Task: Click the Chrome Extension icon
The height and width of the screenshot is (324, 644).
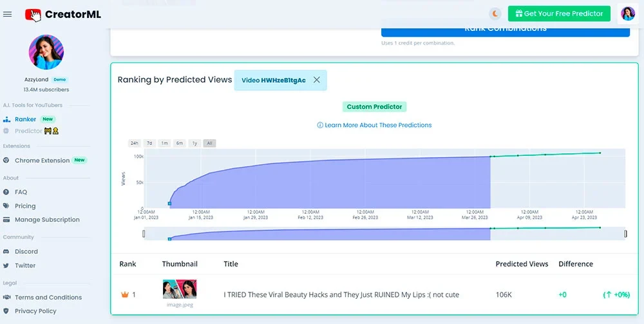Action: click(x=6, y=160)
